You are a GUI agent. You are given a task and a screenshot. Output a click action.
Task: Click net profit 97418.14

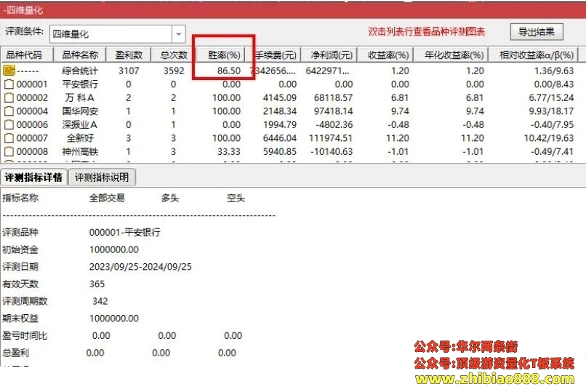point(333,111)
